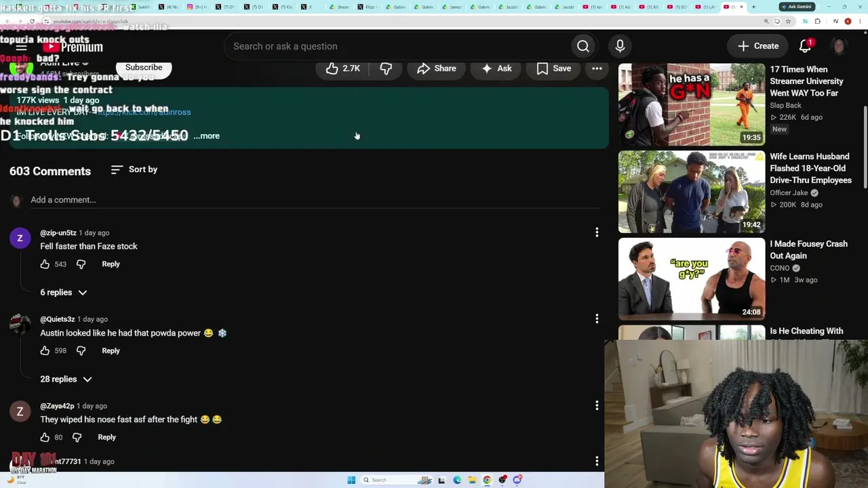Viewport: 868px width, 488px height.
Task: Open the account avatar menu in YouTube
Action: tap(839, 46)
